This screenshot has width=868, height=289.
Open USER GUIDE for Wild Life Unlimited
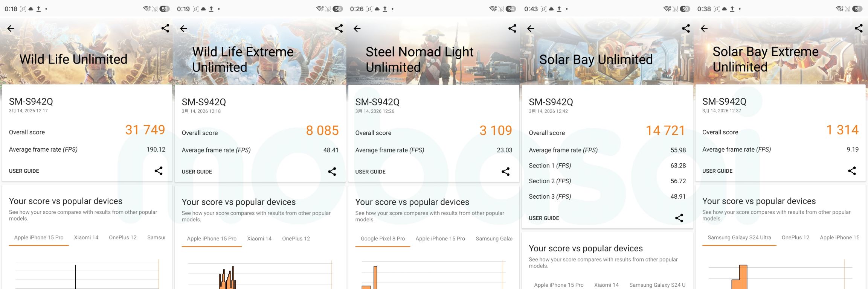24,171
